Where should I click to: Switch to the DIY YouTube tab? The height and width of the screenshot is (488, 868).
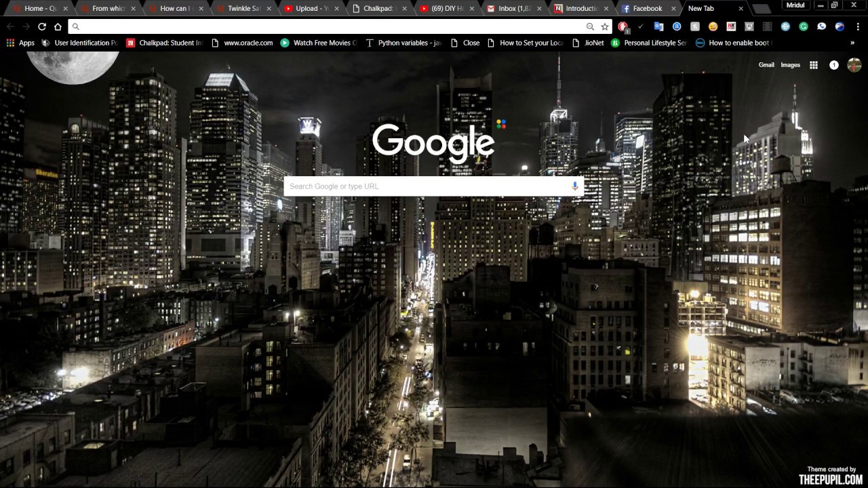tap(446, 9)
